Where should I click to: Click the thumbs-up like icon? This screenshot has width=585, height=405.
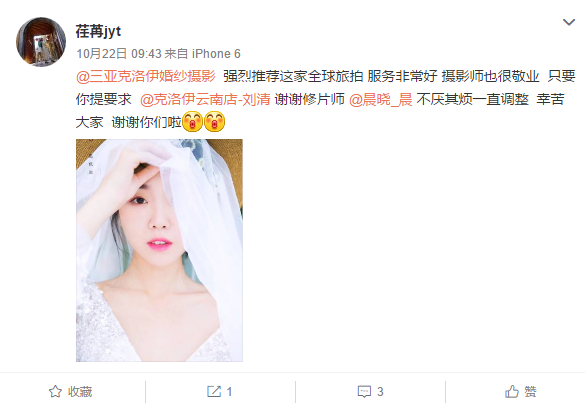tap(512, 391)
